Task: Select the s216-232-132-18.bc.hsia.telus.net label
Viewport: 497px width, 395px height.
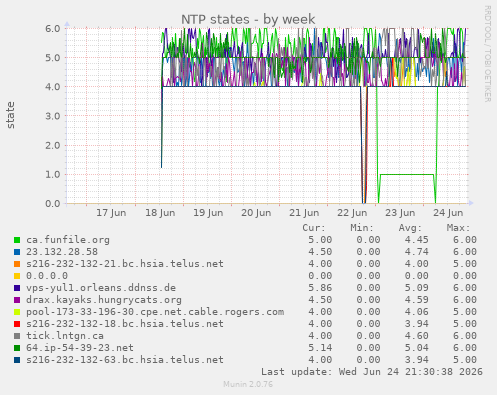Action: (x=125, y=324)
